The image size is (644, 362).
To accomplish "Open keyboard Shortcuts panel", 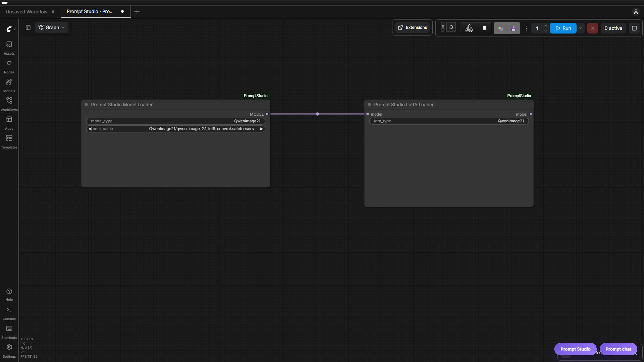I will click(9, 333).
